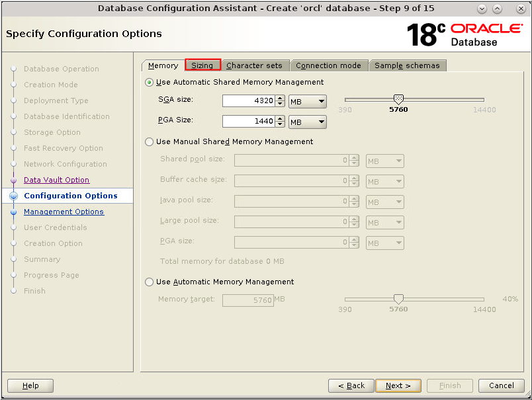
Task: Click the Buffer cache size field
Action: (292, 181)
